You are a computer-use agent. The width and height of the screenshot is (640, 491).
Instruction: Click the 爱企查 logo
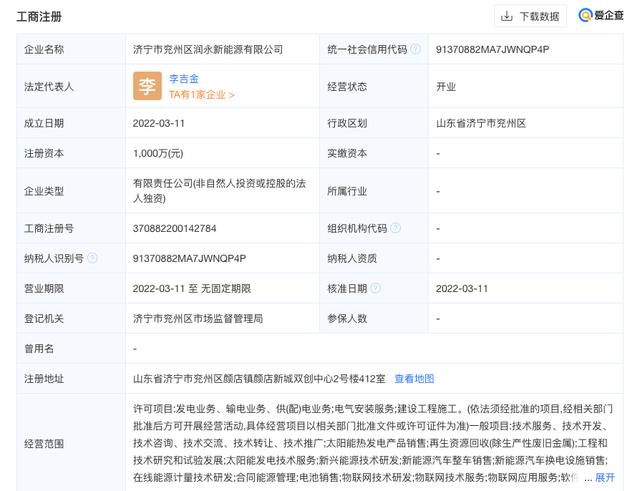point(600,16)
